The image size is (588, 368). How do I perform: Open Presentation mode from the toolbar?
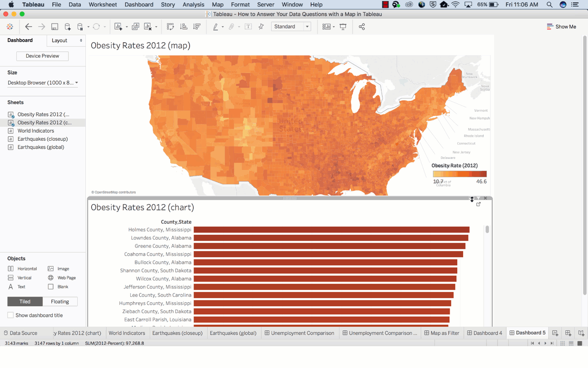(343, 27)
